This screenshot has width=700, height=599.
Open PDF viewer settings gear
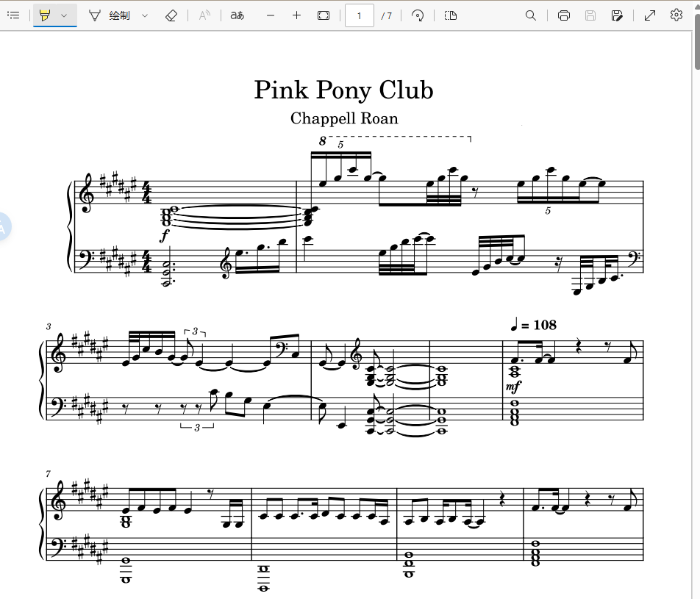click(x=676, y=15)
